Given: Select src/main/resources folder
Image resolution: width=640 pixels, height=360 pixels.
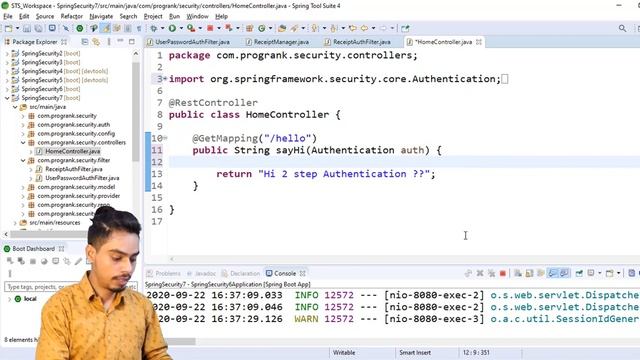Looking at the screenshot, I should coord(55,222).
